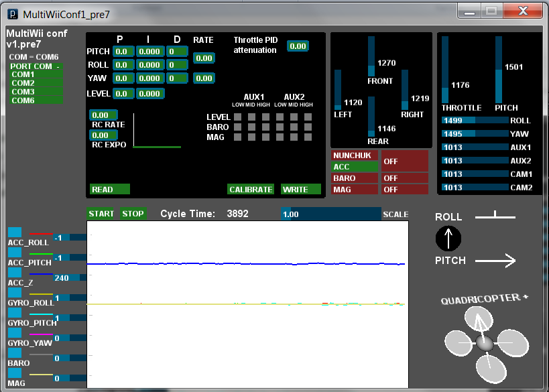Screen dimensions: 549x392
Task: Check LEVEL AUX2 LOW box
Action: point(280,117)
